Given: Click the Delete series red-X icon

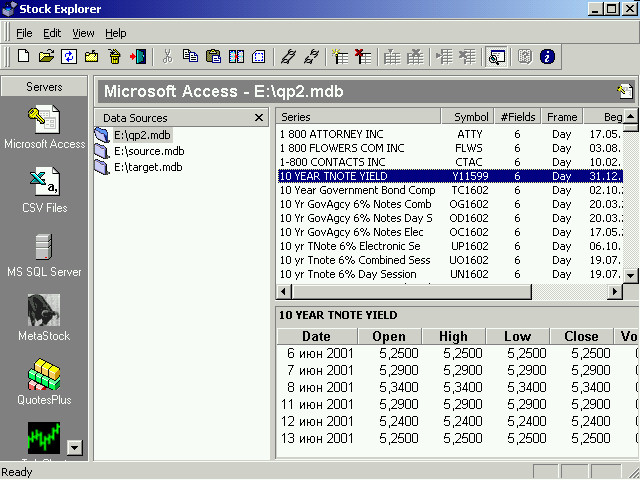Looking at the screenshot, I should pos(363,56).
